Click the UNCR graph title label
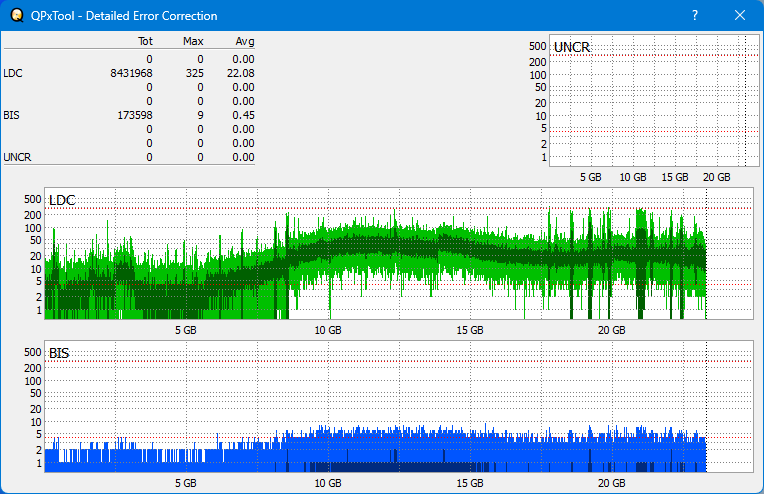Image resolution: width=764 pixels, height=494 pixels. click(x=572, y=47)
